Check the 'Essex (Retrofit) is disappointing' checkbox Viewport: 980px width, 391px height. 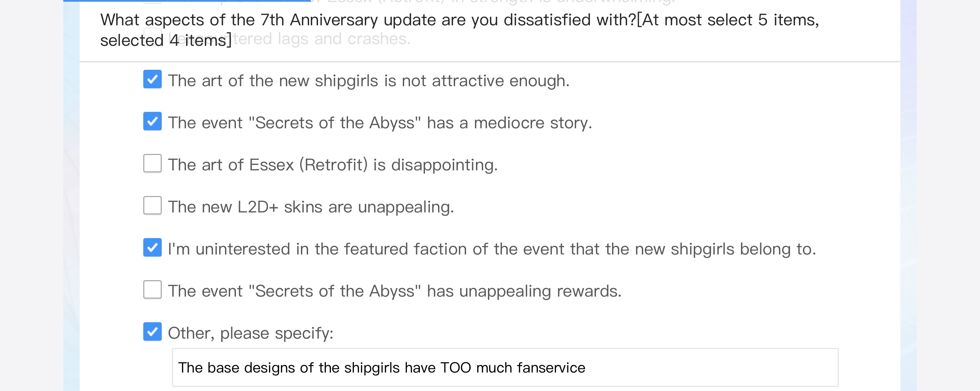[152, 163]
